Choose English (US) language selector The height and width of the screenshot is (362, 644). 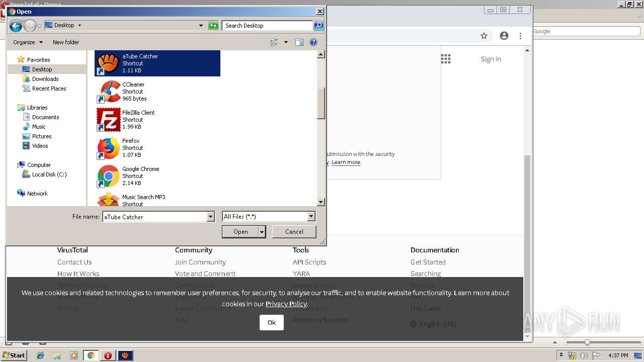click(x=433, y=324)
